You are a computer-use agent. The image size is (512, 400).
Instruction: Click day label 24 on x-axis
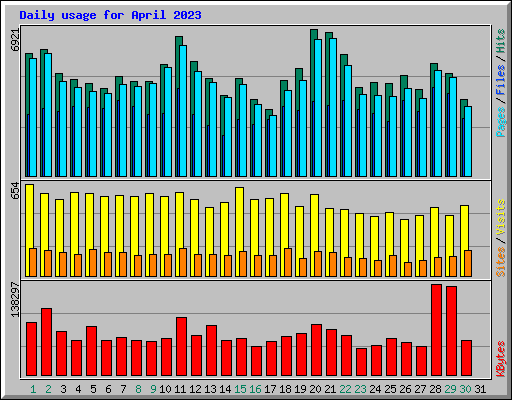[375, 389]
